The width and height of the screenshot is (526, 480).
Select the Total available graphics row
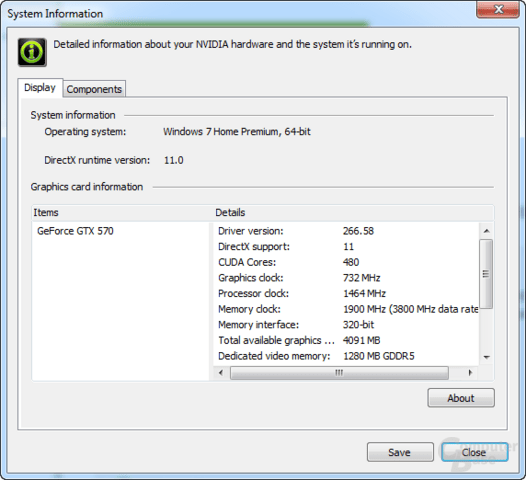[346, 340]
